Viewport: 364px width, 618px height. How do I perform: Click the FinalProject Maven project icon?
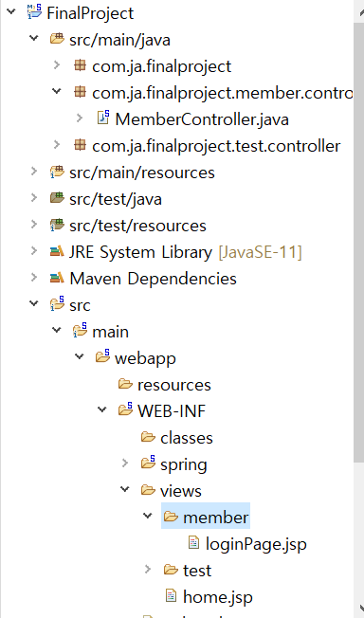pos(34,11)
